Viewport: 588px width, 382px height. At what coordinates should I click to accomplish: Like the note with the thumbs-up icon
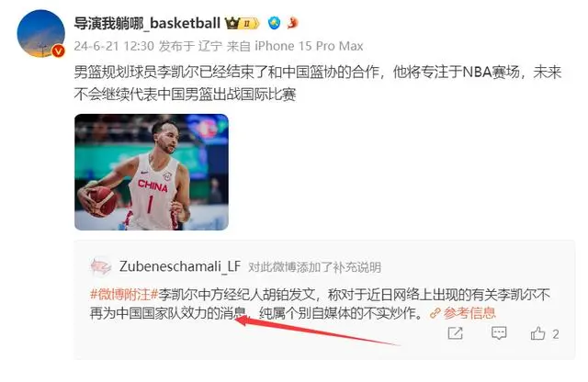pyautogui.click(x=537, y=333)
